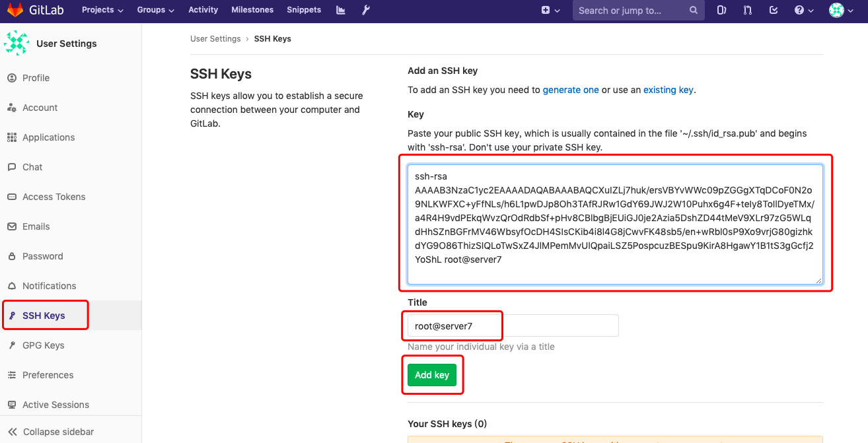Screen dimensions: 868x443
Task: Open the Profile sidebar item
Action: click(x=36, y=78)
